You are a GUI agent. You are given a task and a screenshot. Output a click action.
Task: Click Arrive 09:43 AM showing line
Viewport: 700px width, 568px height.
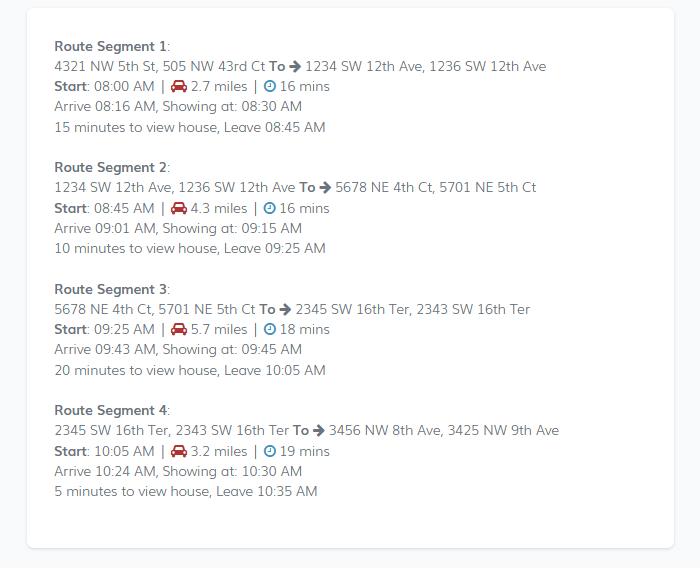pos(178,349)
